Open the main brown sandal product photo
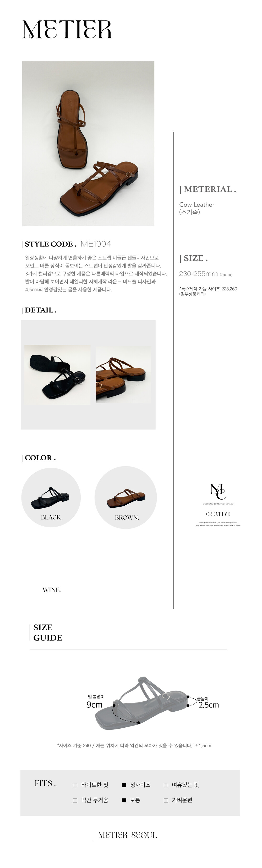262x868 pixels. pyautogui.click(x=88, y=143)
